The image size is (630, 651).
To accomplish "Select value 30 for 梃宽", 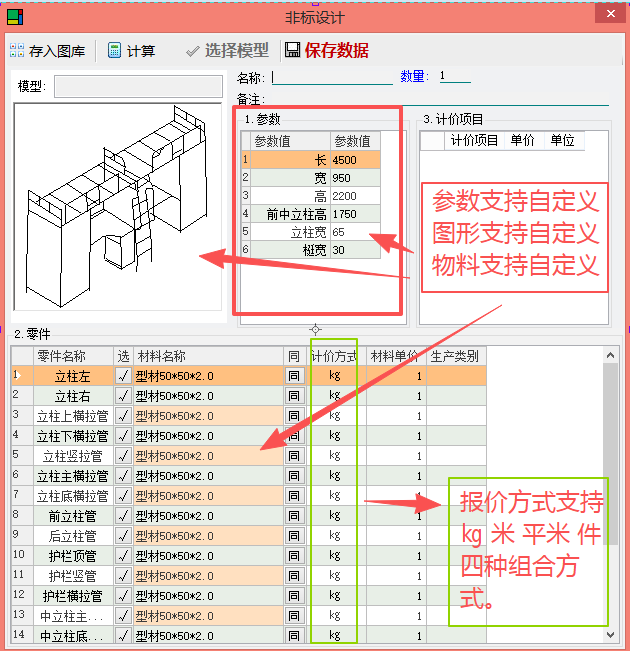I will [x=355, y=250].
